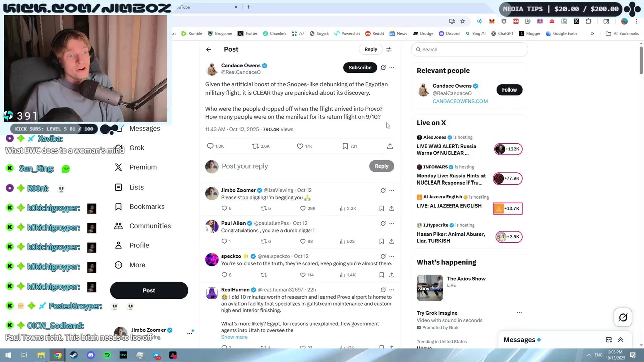Show more of RealHuman's reply
This screenshot has height=362, width=644.
(234, 337)
